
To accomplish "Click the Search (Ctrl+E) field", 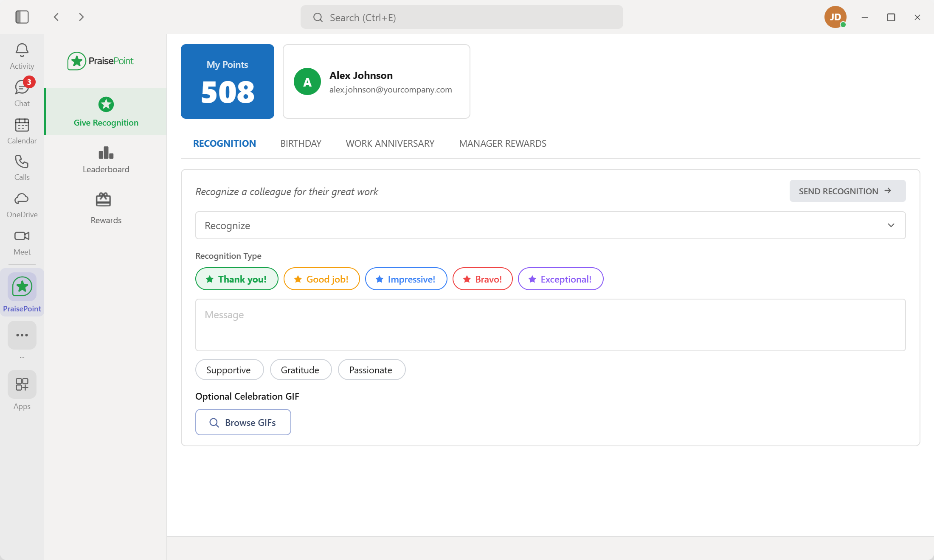I will (462, 17).
